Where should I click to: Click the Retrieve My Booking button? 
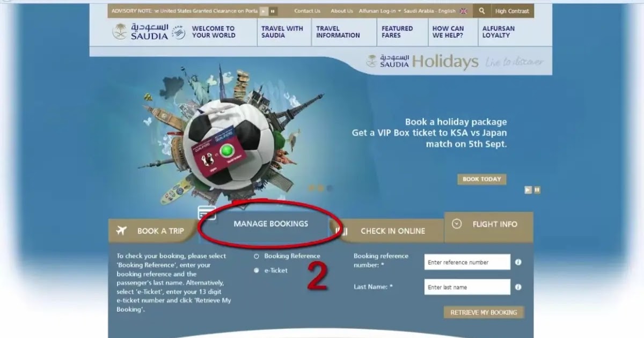click(x=484, y=312)
